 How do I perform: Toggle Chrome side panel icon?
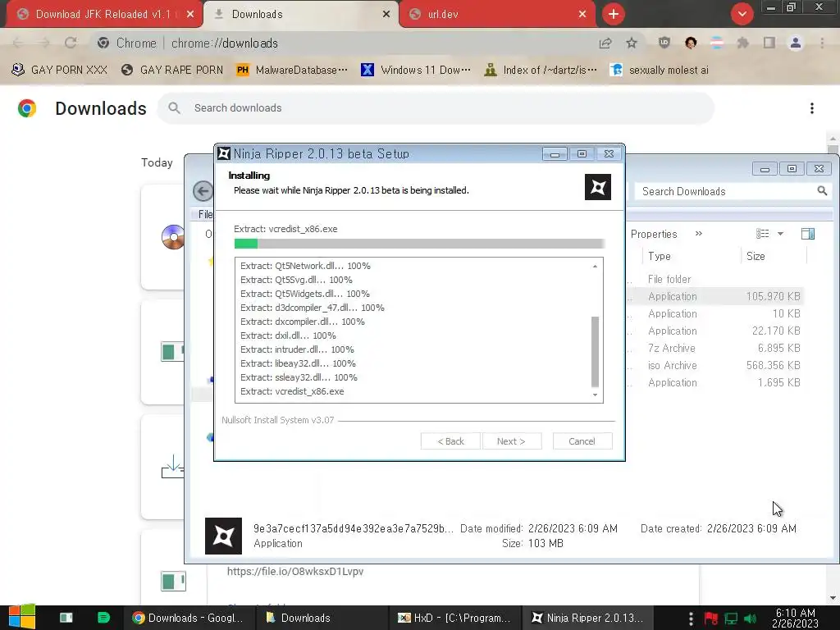tap(769, 43)
